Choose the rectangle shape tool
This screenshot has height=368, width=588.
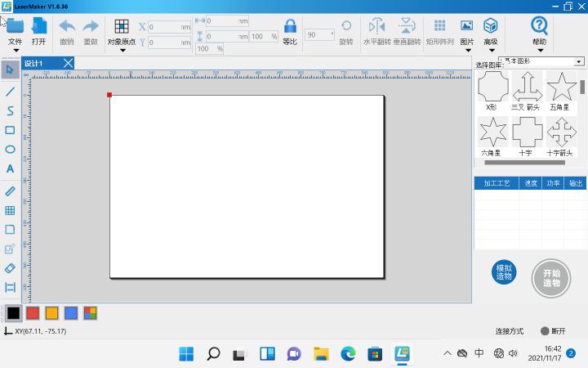tap(10, 130)
